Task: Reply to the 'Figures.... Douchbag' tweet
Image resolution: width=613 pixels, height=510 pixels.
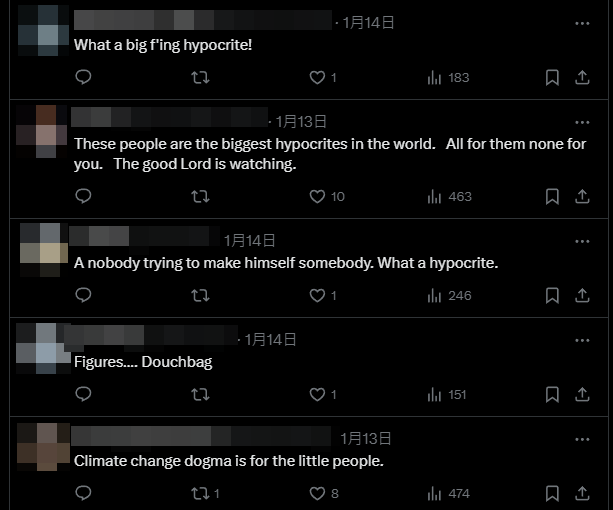Action: 84,394
